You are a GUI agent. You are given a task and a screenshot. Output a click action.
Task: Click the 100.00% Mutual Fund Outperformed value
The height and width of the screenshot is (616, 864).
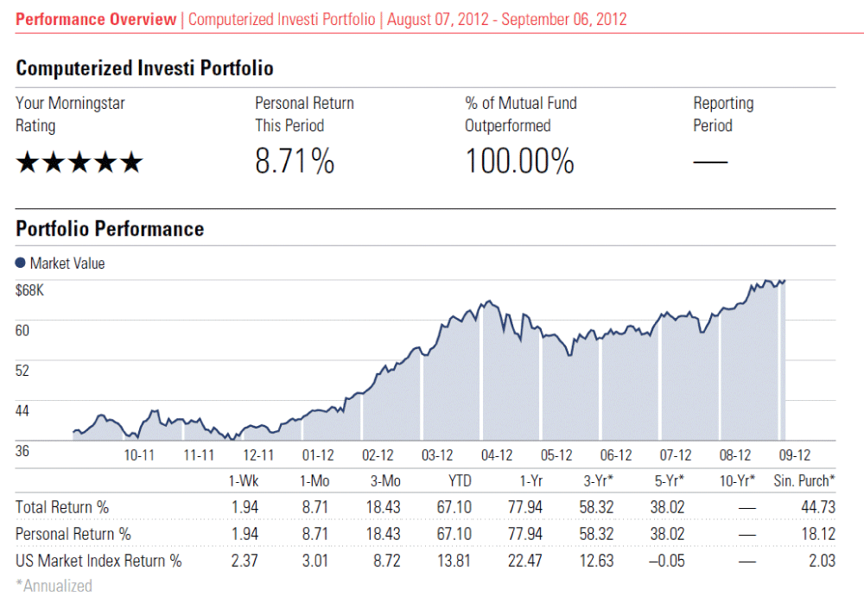click(x=519, y=162)
